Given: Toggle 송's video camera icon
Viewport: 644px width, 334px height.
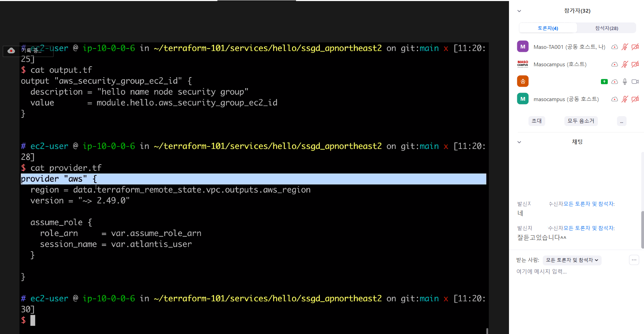Looking at the screenshot, I should (x=635, y=82).
